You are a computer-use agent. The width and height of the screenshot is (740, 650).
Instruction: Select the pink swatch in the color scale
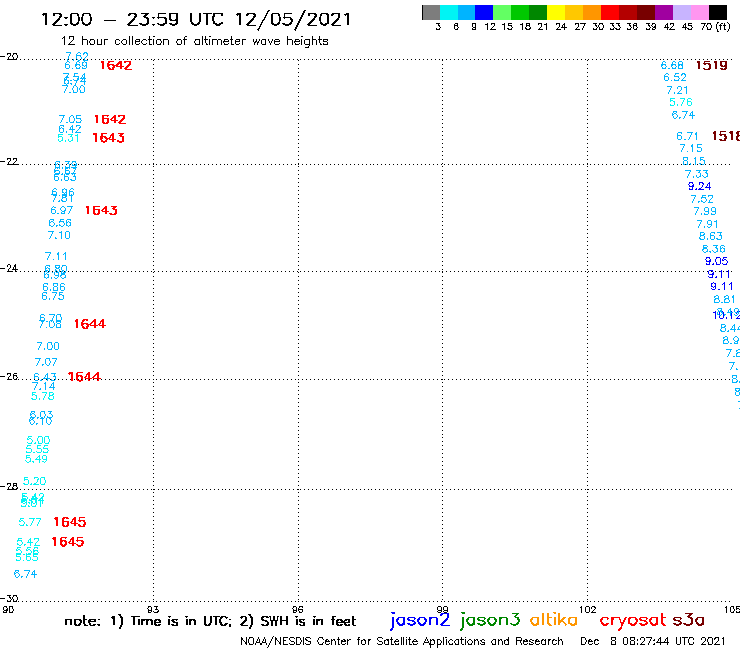pyautogui.click(x=699, y=12)
